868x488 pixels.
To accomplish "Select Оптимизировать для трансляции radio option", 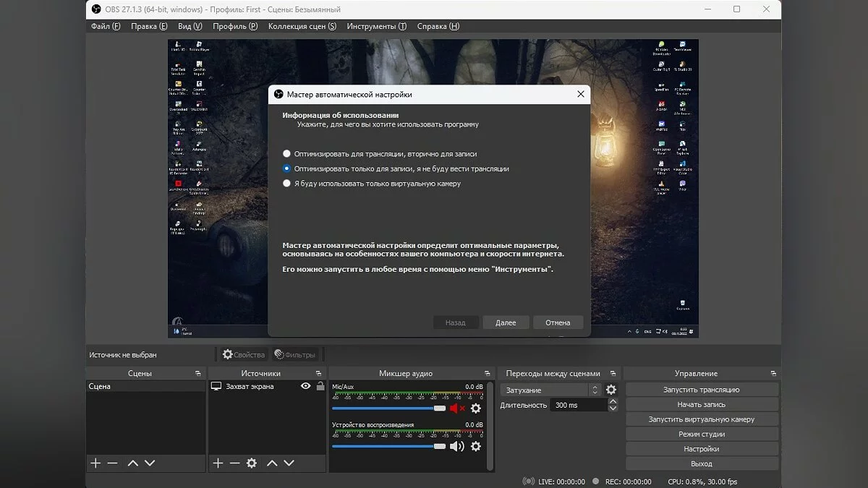I will tap(287, 154).
